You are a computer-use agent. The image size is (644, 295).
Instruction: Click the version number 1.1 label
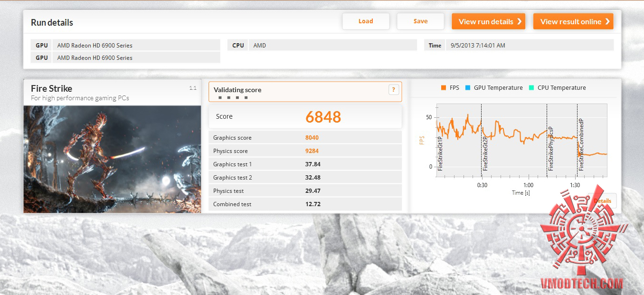193,88
